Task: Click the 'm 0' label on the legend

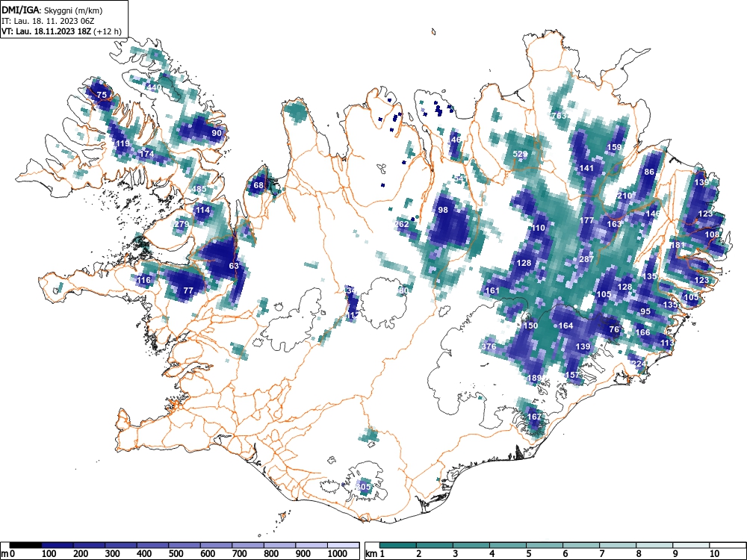Action: tap(8, 553)
